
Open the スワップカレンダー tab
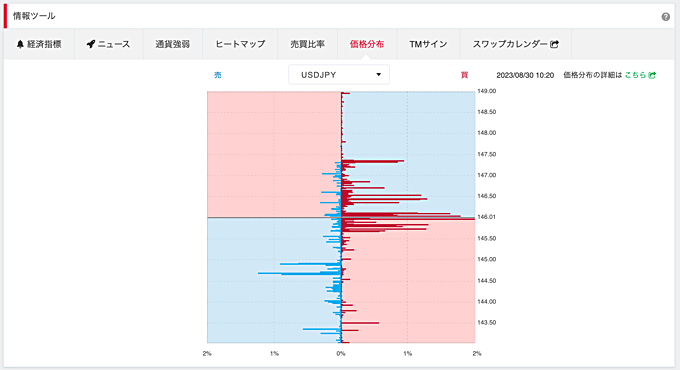pos(515,44)
